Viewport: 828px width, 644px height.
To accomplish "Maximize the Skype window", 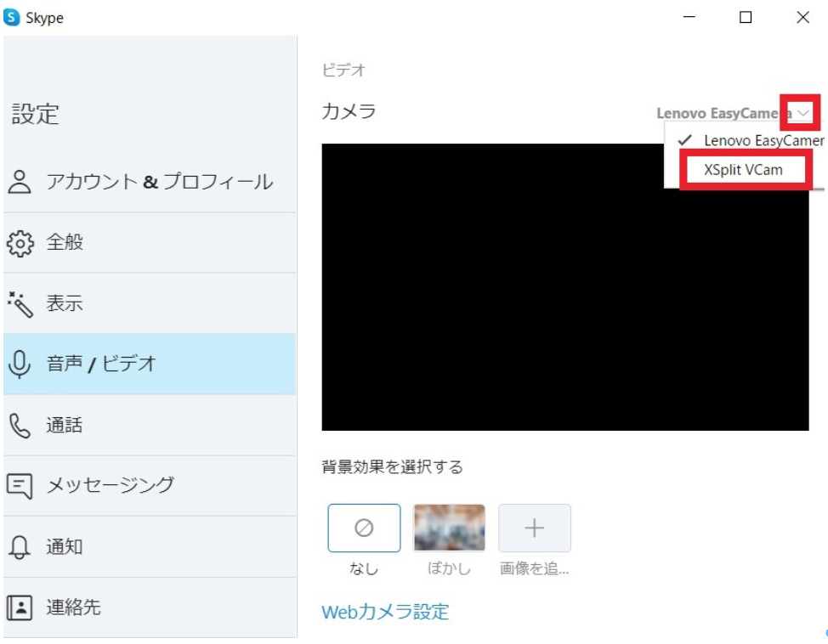I will pyautogui.click(x=746, y=17).
